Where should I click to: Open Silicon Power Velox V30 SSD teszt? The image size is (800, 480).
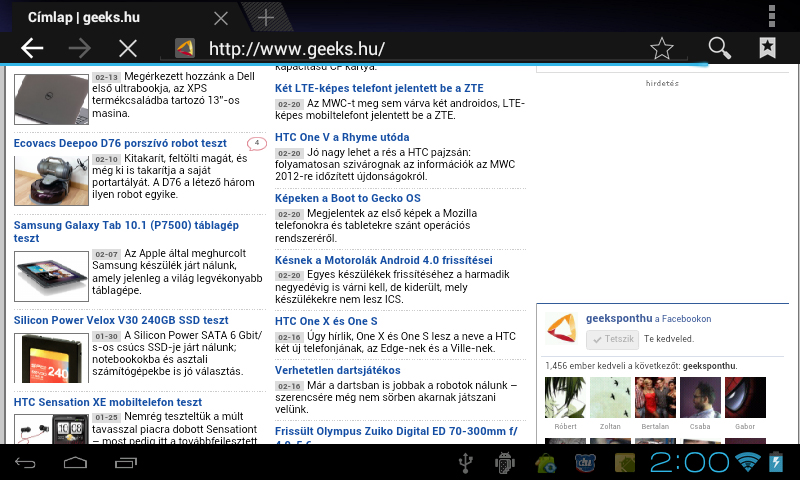coord(121,320)
